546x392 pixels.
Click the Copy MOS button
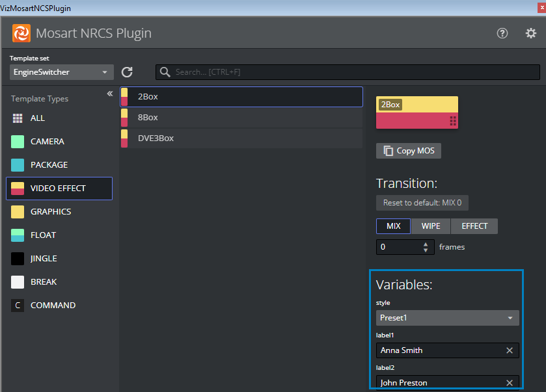(x=409, y=151)
